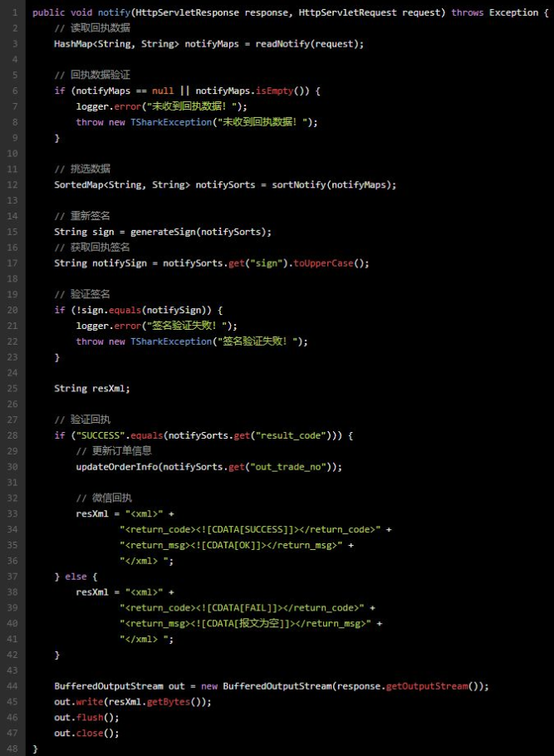Click line number 48 in the gutter
This screenshot has height=756, width=554.
12,749
